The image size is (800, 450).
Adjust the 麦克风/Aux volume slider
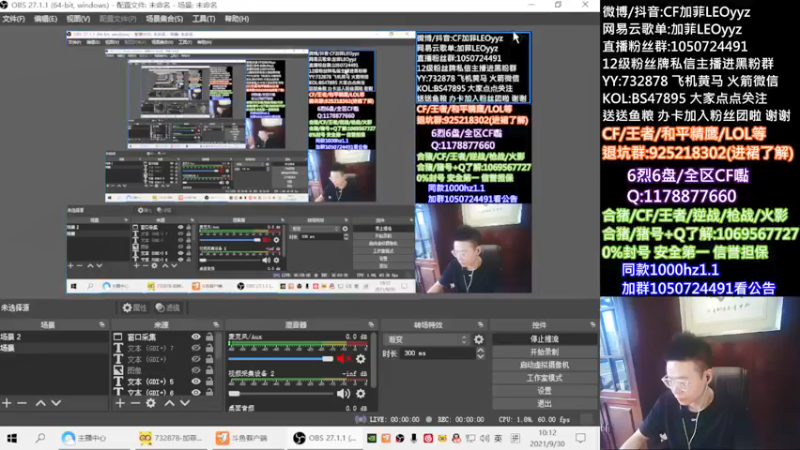[281, 359]
